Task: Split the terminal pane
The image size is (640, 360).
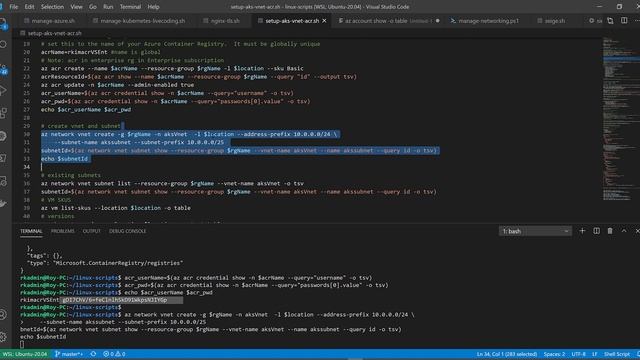Action: 596,231
